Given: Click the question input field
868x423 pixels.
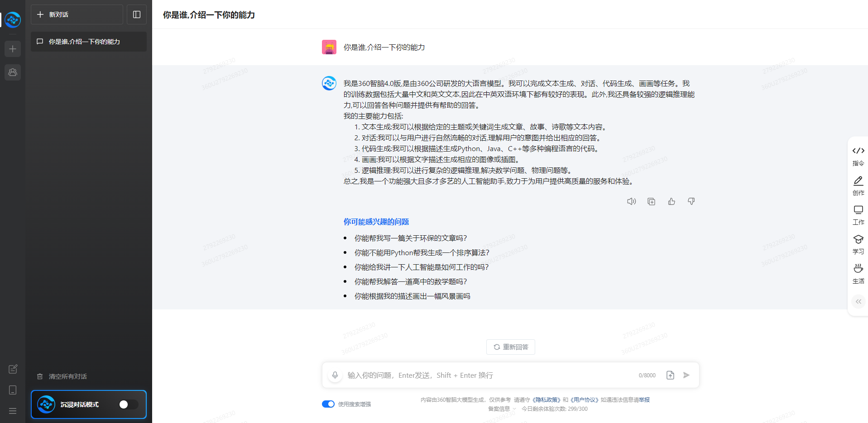Looking at the screenshot, I should point(488,375).
